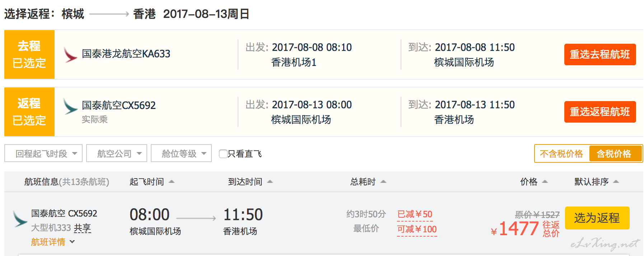The image size is (644, 256).
Task: Click the Cathay Pacific logo in the return row
Action: (x=70, y=106)
